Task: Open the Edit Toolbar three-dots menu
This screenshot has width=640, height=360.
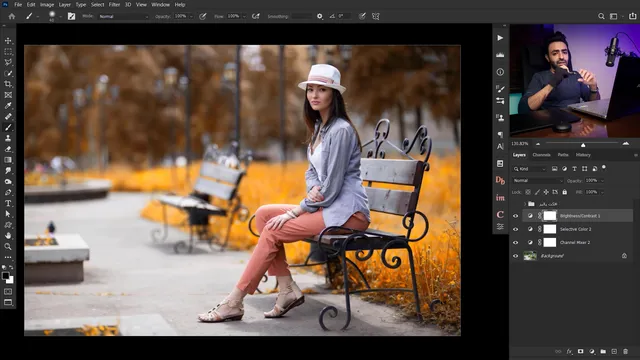Action: 8,257
